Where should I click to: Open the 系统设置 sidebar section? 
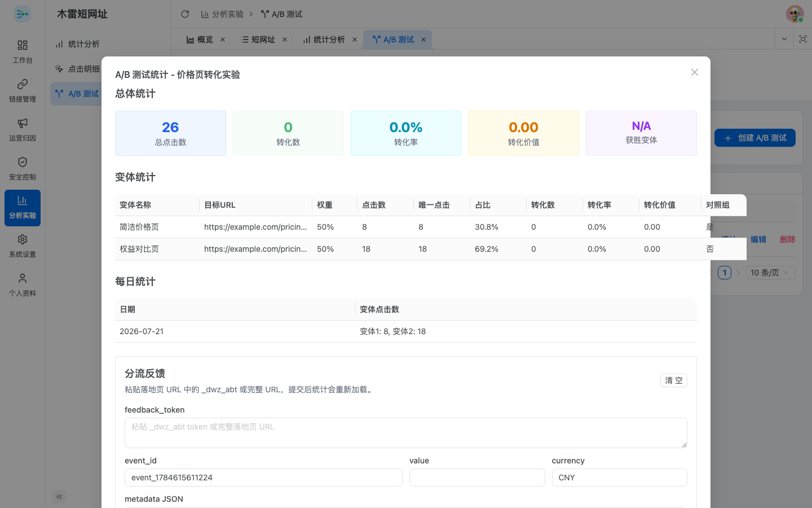(23, 246)
